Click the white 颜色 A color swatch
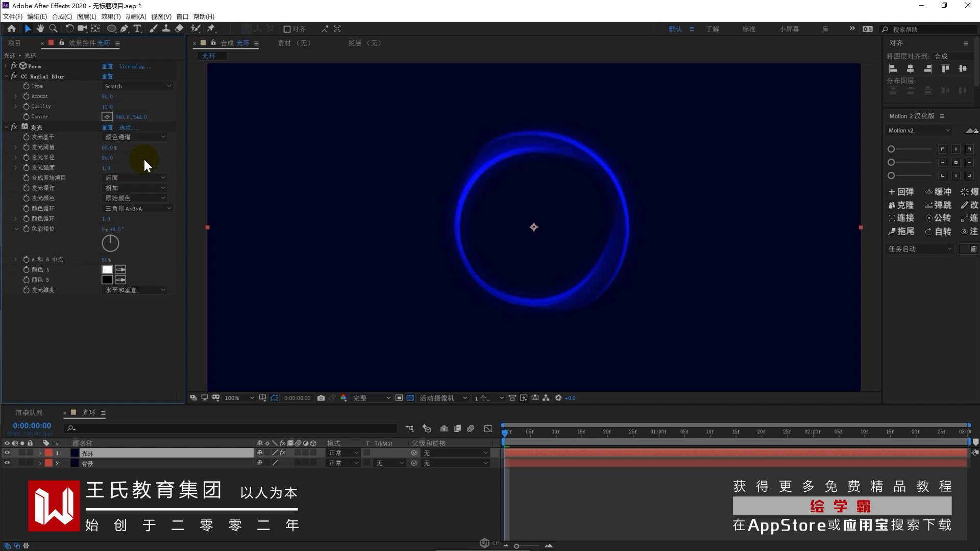This screenshot has height=551, width=980. tap(107, 269)
